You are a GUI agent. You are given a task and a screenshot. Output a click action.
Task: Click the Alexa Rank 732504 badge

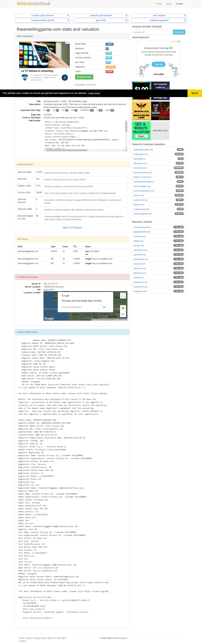[109, 44]
